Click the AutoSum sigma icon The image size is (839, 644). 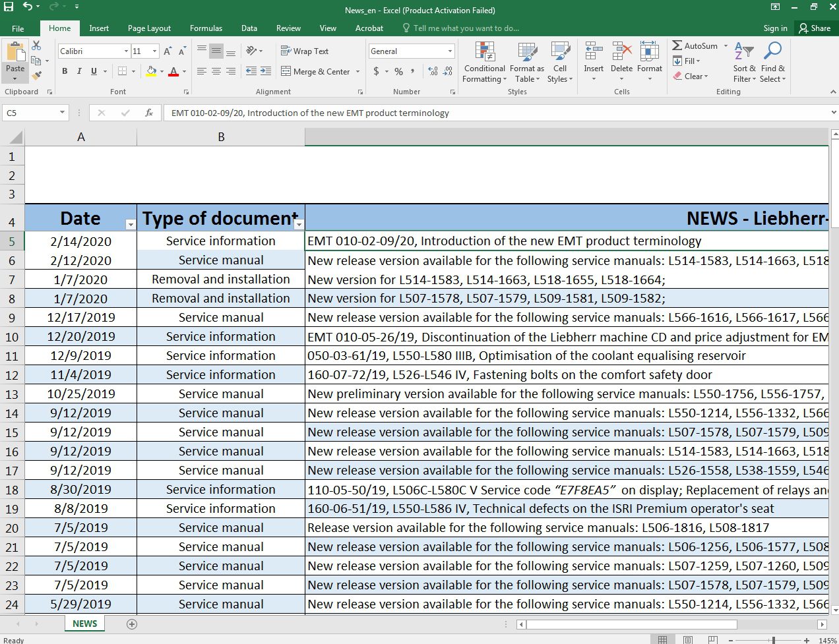tap(677, 45)
